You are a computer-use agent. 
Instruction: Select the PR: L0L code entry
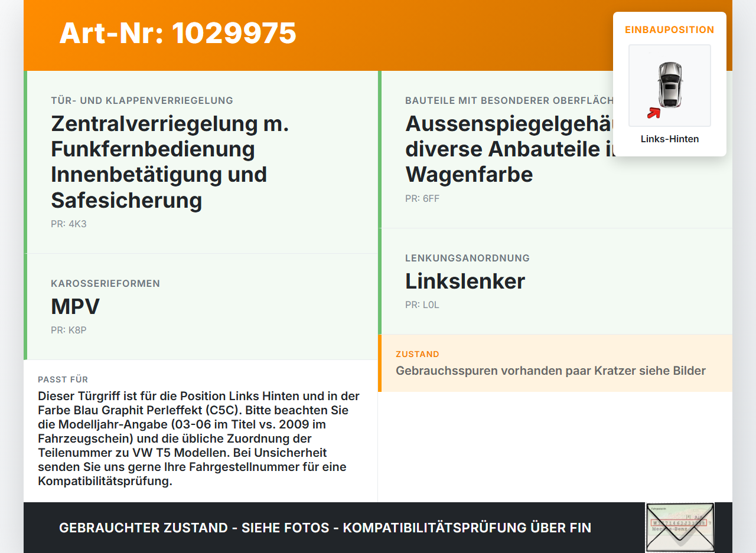pos(422,305)
